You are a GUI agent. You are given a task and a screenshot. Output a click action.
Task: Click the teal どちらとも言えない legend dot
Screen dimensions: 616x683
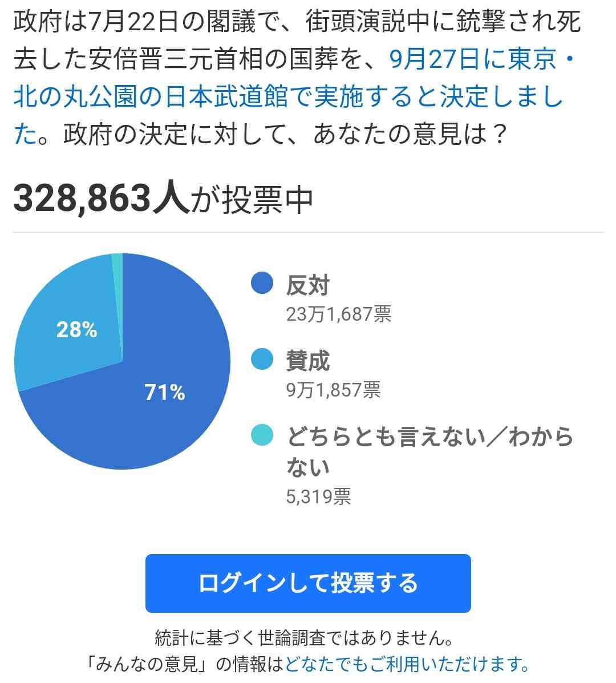[262, 435]
